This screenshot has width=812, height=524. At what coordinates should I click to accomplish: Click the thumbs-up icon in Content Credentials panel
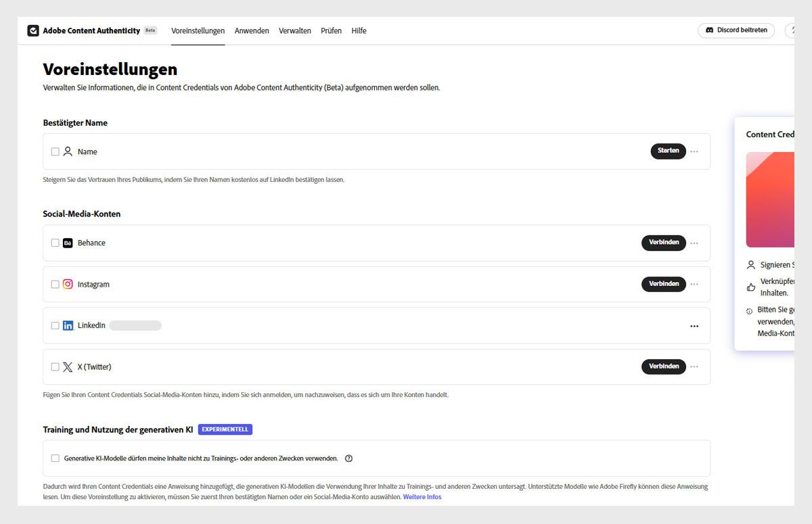(750, 287)
